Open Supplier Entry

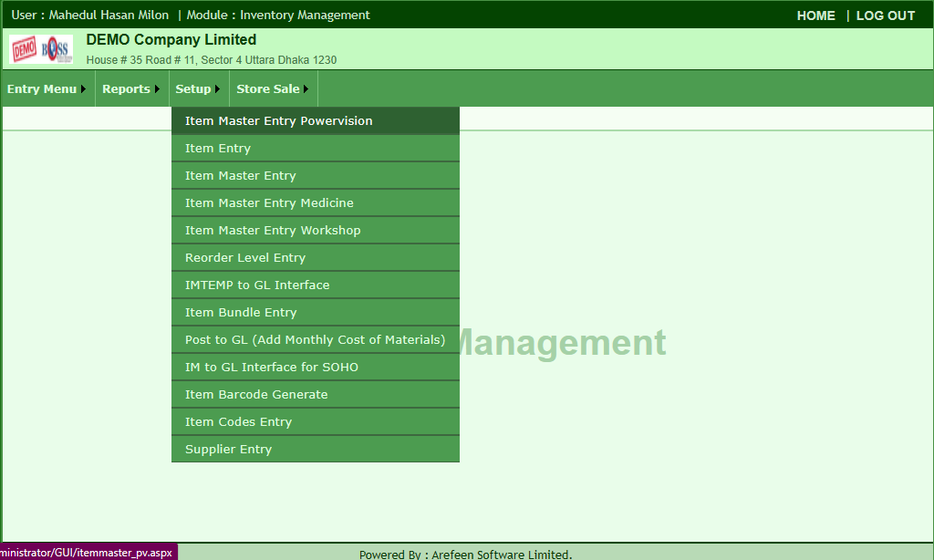pos(315,450)
